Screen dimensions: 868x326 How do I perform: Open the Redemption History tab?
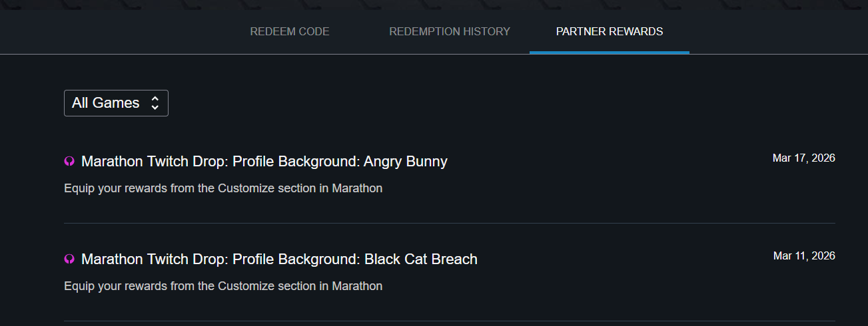pyautogui.click(x=450, y=31)
